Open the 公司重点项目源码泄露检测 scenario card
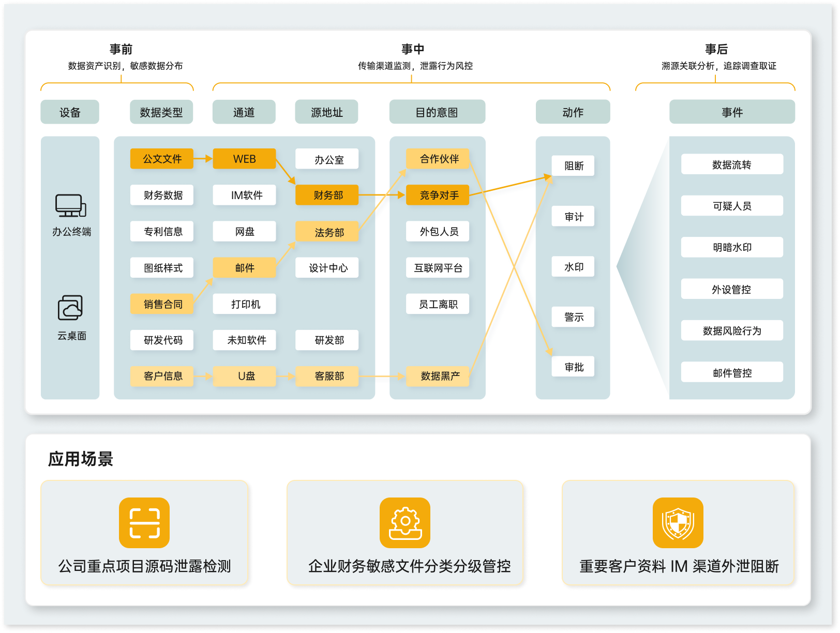Viewport: 840px width, 633px height. pyautogui.click(x=144, y=533)
